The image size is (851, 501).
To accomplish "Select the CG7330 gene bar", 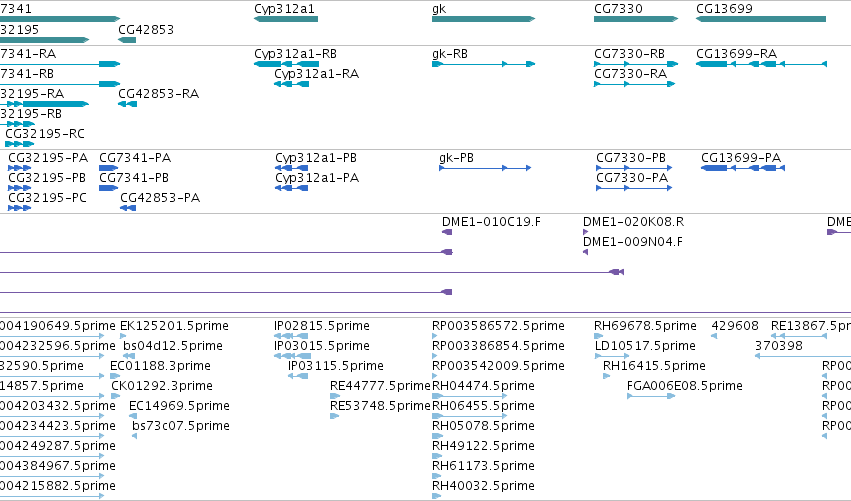I will pyautogui.click(x=636, y=19).
